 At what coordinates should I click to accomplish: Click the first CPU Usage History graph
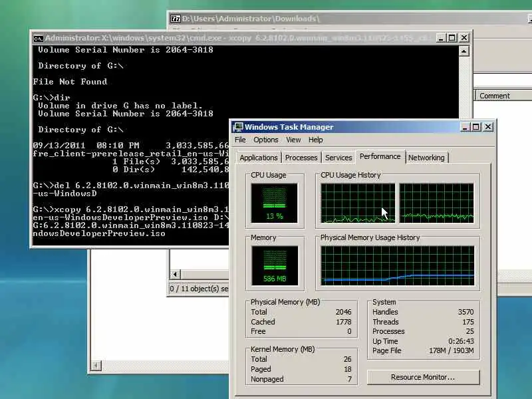(358, 203)
